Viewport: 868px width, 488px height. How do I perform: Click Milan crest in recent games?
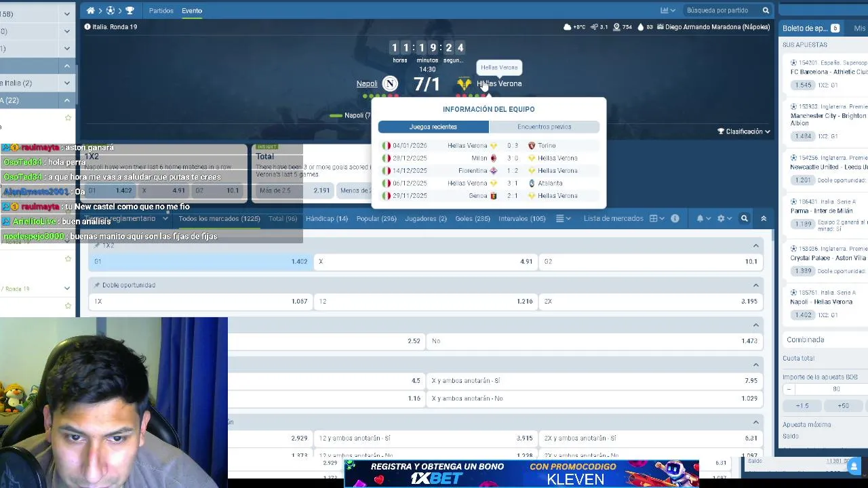493,158
